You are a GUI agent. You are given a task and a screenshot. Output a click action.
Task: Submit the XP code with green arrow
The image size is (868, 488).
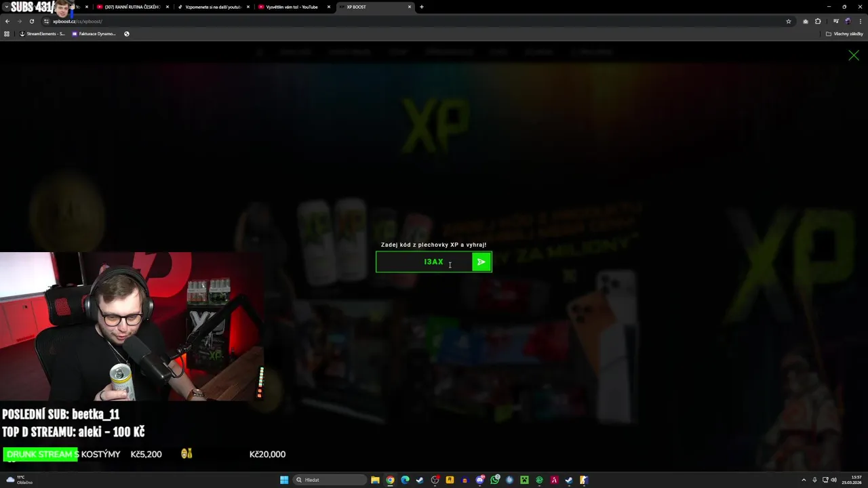click(481, 262)
